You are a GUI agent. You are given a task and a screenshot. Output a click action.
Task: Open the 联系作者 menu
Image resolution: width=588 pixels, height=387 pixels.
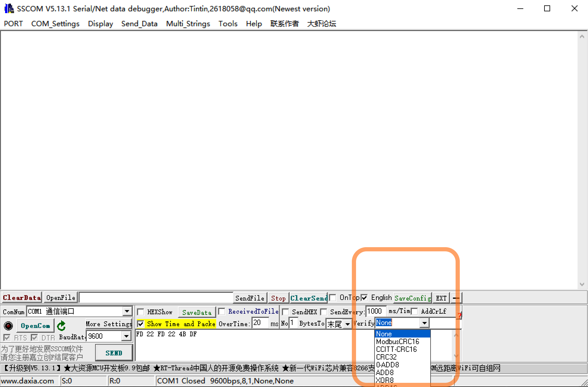[x=284, y=24]
